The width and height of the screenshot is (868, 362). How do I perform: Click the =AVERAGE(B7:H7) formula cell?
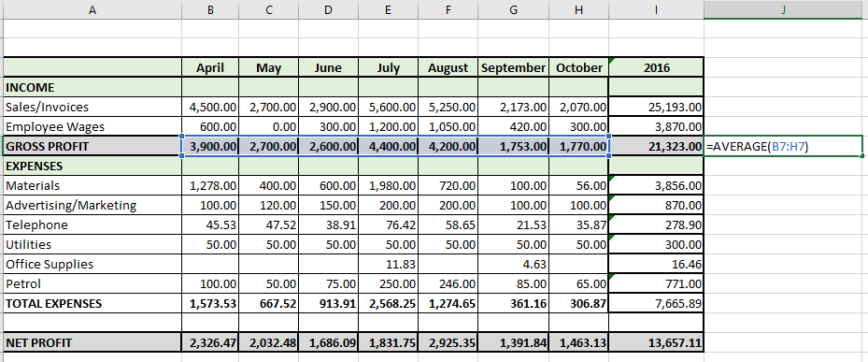783,146
